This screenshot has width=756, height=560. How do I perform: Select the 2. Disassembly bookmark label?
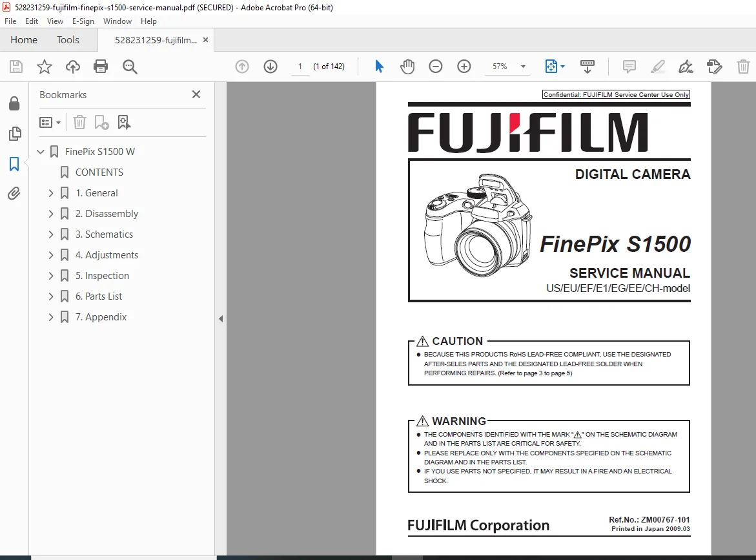pyautogui.click(x=107, y=214)
